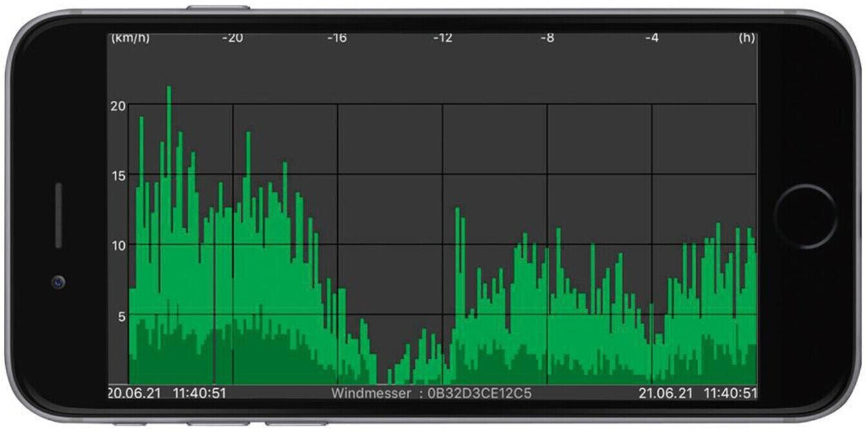Screen dimensions: 868x432
Task: Tap the earpiece speaker slot
Action: point(59,215)
